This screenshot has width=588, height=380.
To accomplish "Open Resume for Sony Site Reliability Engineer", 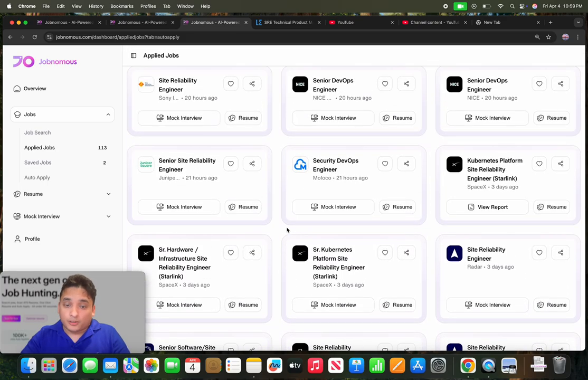I will coord(243,118).
